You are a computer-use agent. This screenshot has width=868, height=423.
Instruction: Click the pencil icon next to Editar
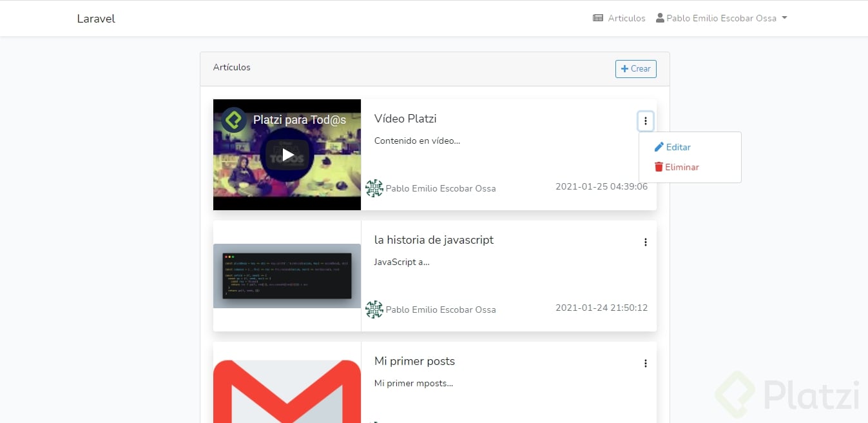pyautogui.click(x=659, y=147)
